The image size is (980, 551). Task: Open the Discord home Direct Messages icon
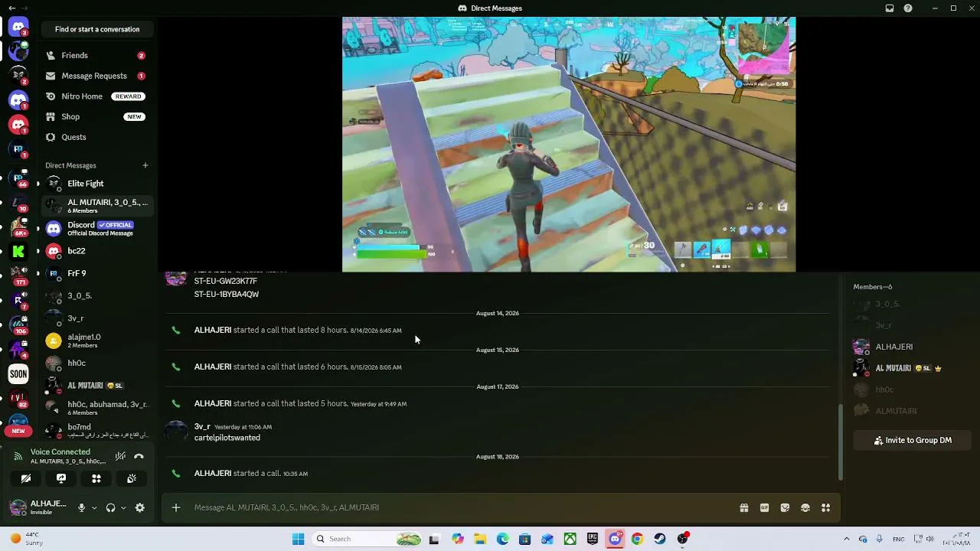[x=18, y=28]
